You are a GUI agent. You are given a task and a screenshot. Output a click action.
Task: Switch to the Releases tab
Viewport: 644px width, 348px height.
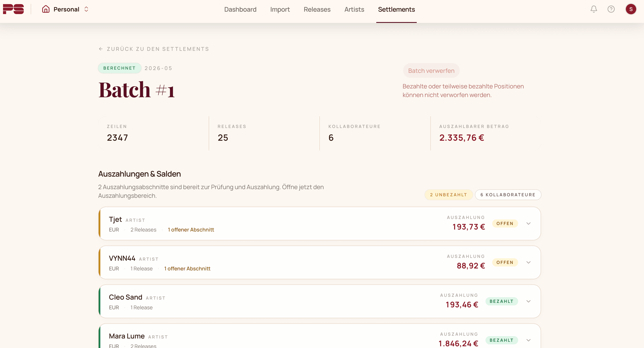click(317, 10)
